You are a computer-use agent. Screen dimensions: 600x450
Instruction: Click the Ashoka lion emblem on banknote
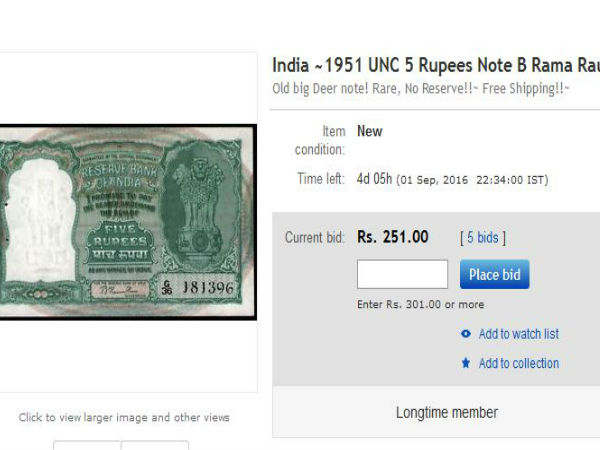coord(198,207)
